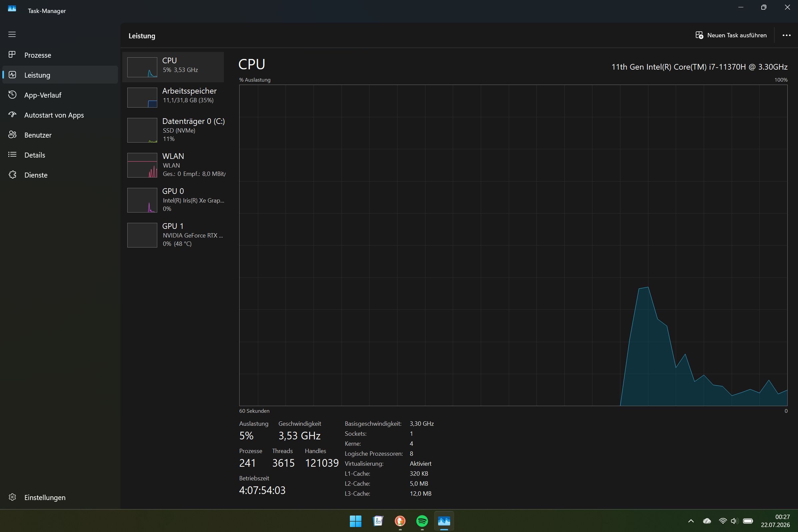Toggle the hamburger navigation menu

tap(12, 34)
